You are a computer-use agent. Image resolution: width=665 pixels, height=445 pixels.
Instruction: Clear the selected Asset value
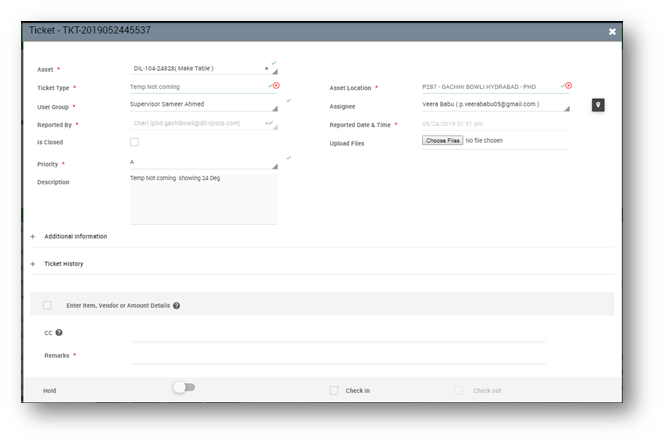coord(266,68)
